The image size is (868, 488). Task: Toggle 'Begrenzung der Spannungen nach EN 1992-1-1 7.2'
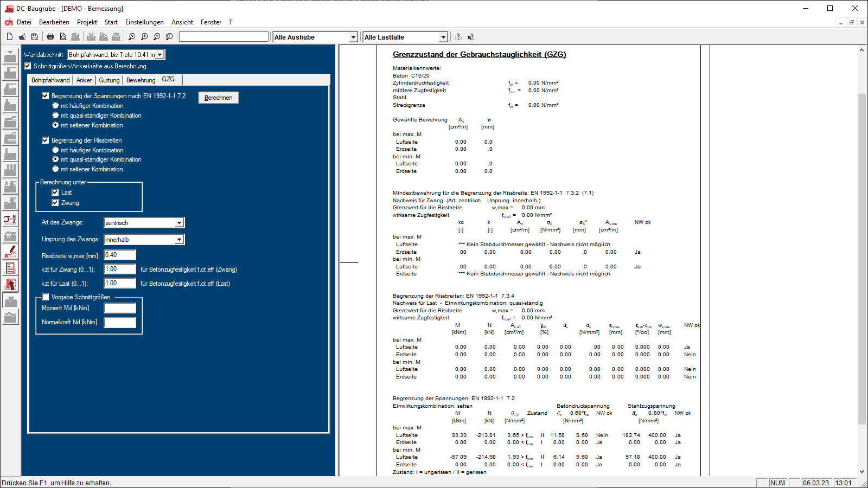46,96
